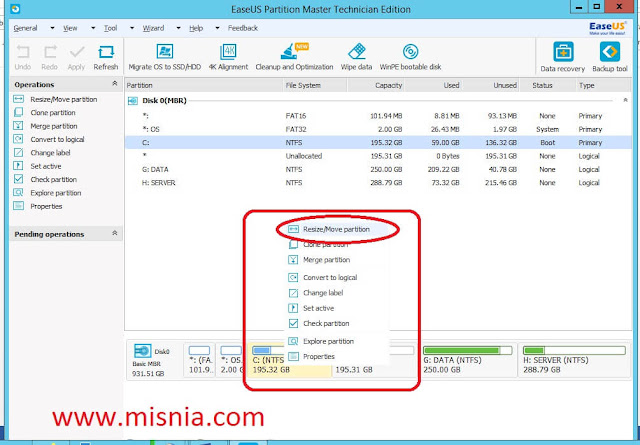
Task: Launch the 4K Alignment tool
Action: click(228, 57)
